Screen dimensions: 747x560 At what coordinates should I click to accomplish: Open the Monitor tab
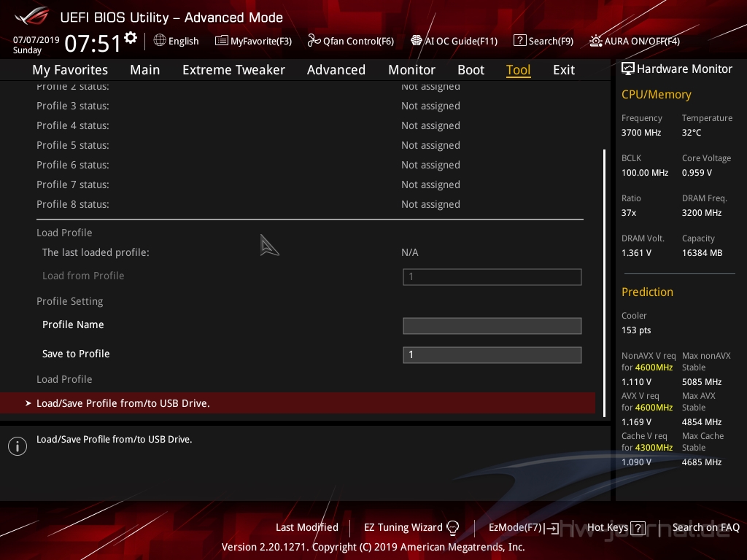(411, 70)
